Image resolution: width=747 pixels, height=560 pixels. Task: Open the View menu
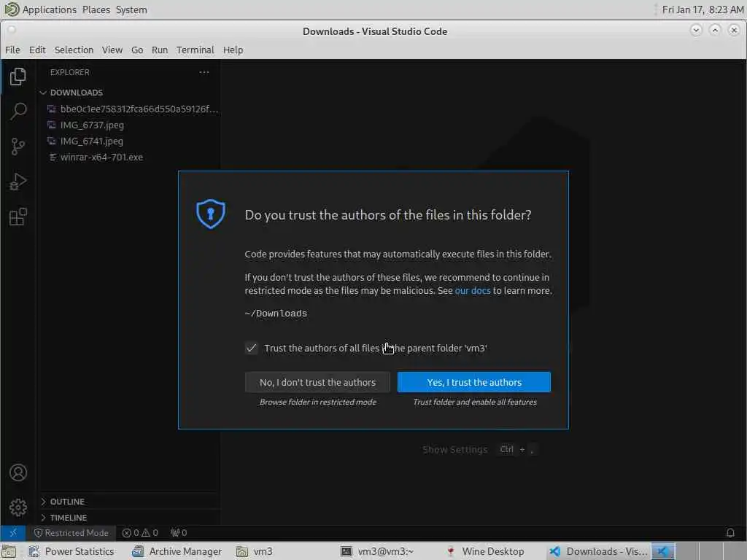coord(112,50)
